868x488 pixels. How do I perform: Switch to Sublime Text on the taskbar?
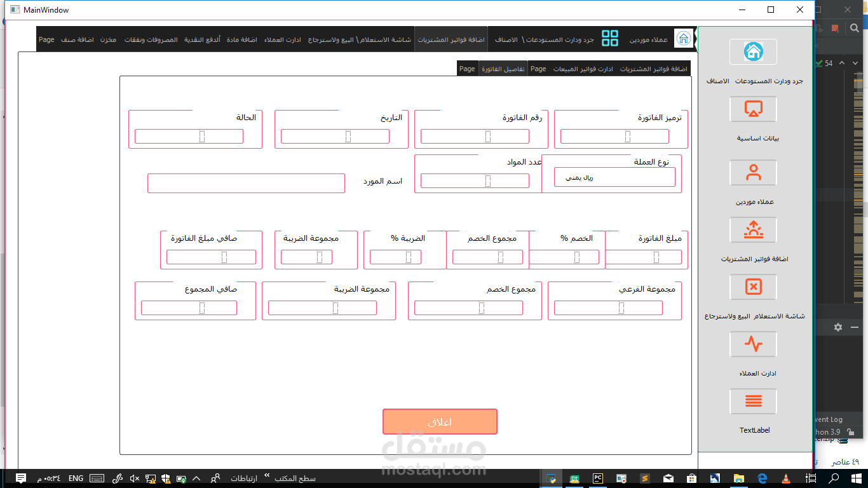coord(644,478)
